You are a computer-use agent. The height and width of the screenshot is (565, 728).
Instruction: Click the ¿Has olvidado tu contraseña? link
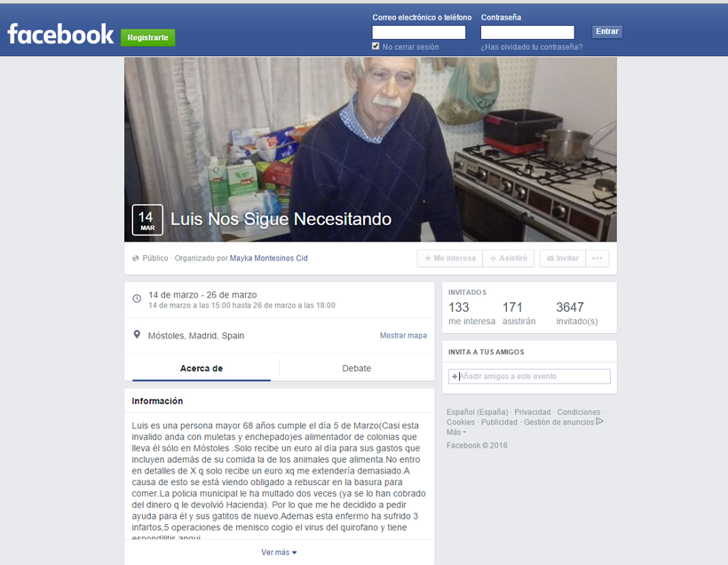click(x=531, y=47)
